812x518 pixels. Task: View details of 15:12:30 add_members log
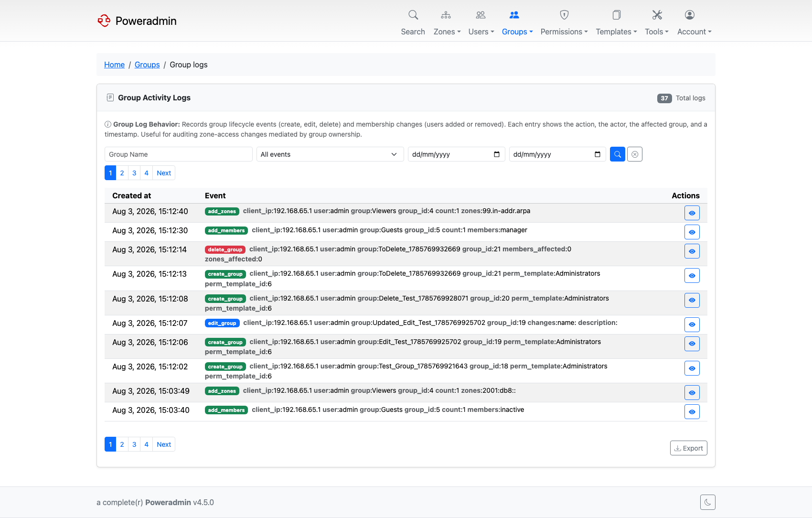pyautogui.click(x=692, y=232)
